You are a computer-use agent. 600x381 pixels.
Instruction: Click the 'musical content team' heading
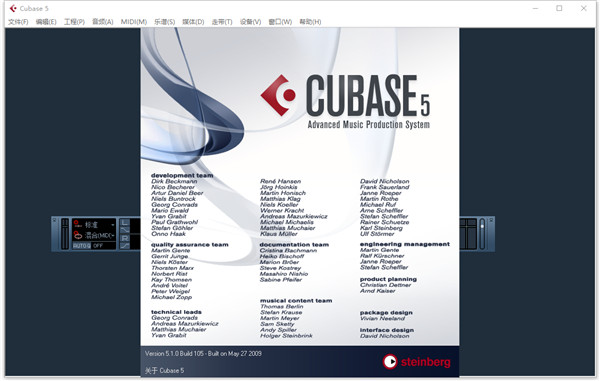(x=296, y=301)
